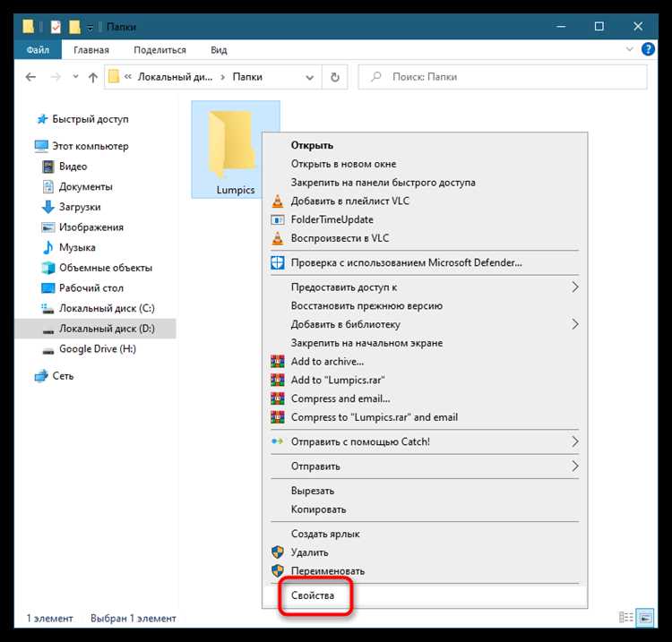The image size is (672, 642).
Task: Open address bar history dropdown
Action: [x=309, y=78]
